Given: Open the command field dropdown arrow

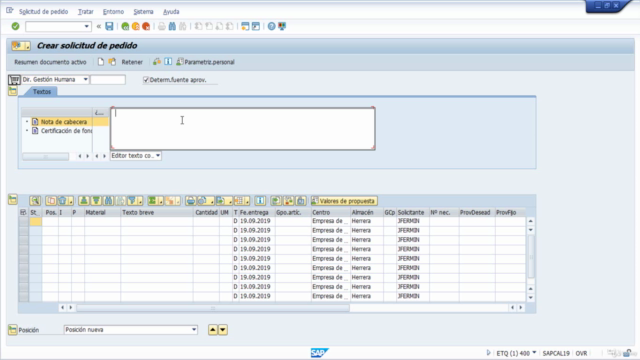Looking at the screenshot, I should coord(87,27).
